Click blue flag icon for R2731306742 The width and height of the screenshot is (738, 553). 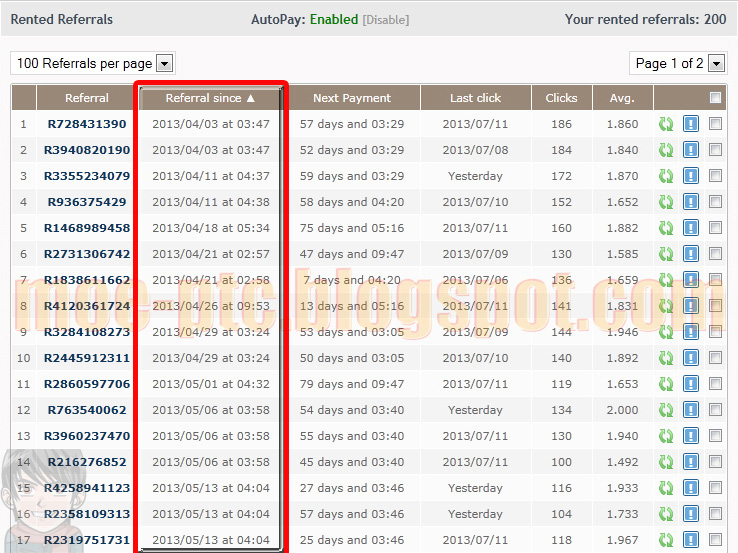(691, 254)
